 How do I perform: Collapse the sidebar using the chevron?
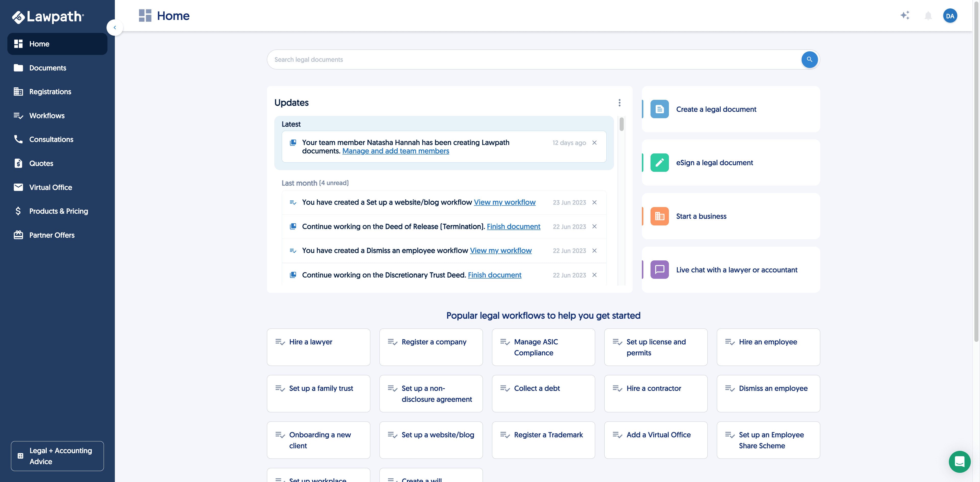[x=115, y=27]
